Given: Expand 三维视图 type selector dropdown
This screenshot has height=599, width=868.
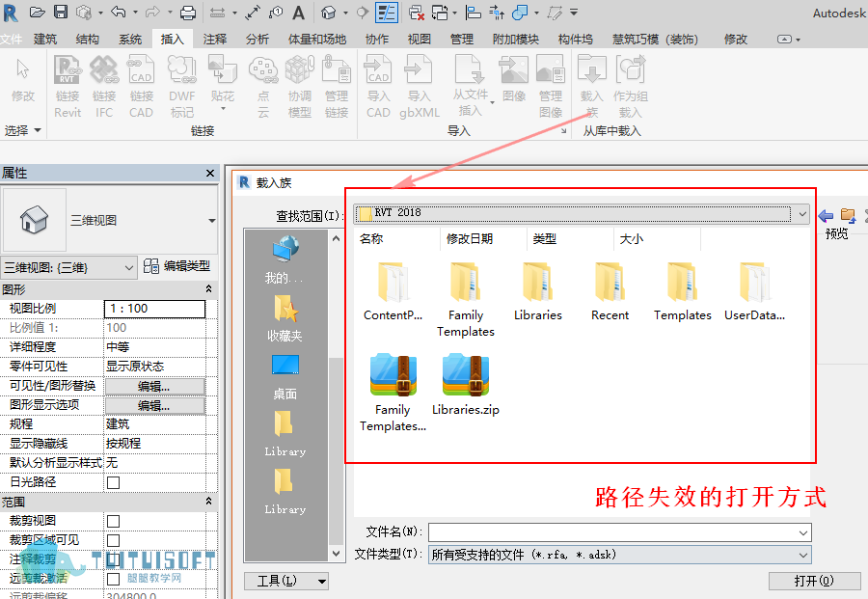Looking at the screenshot, I should point(212,220).
